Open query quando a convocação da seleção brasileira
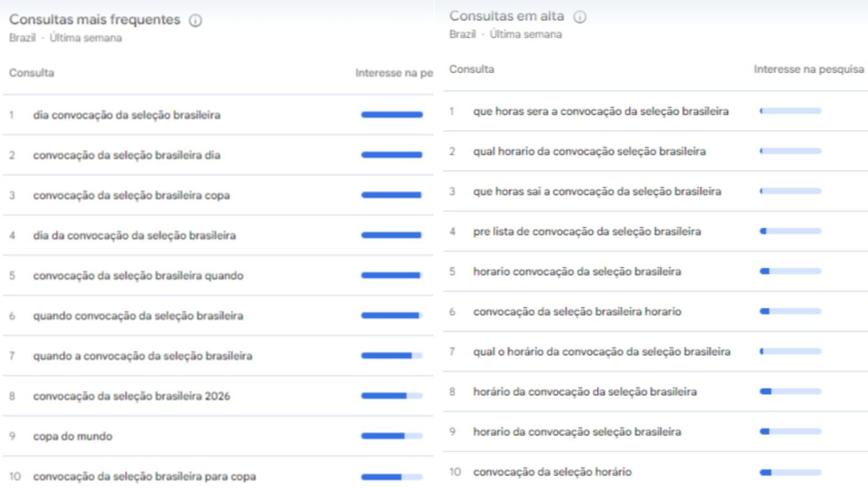This screenshot has height=488, width=868. [142, 356]
